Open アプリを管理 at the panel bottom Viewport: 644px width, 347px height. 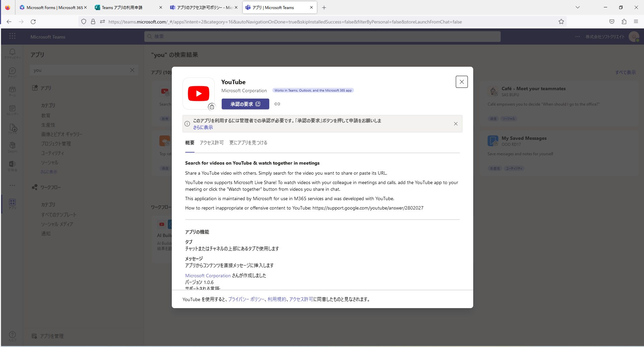[48, 336]
